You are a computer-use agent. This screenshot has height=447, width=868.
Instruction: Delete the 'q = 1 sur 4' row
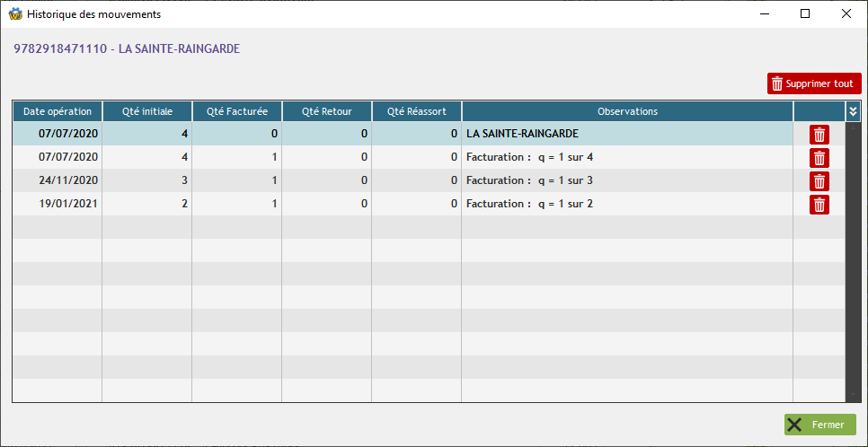tap(819, 158)
